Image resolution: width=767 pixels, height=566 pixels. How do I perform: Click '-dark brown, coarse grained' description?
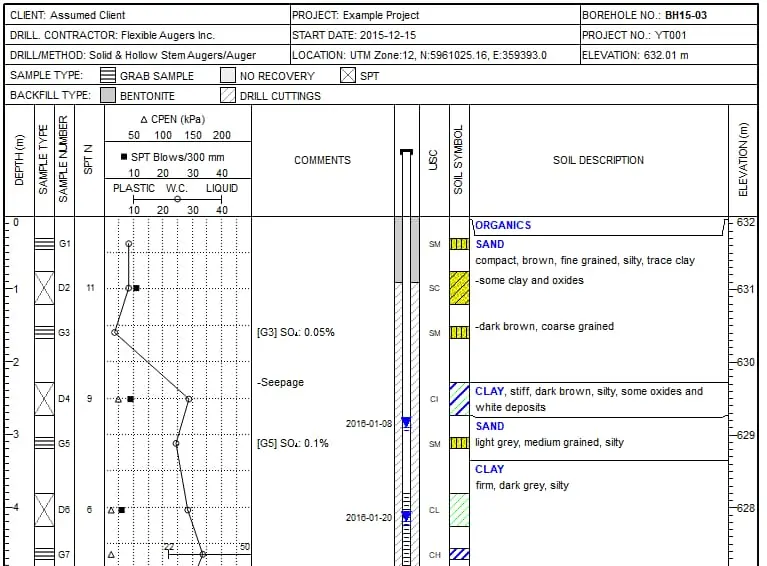[x=544, y=326]
